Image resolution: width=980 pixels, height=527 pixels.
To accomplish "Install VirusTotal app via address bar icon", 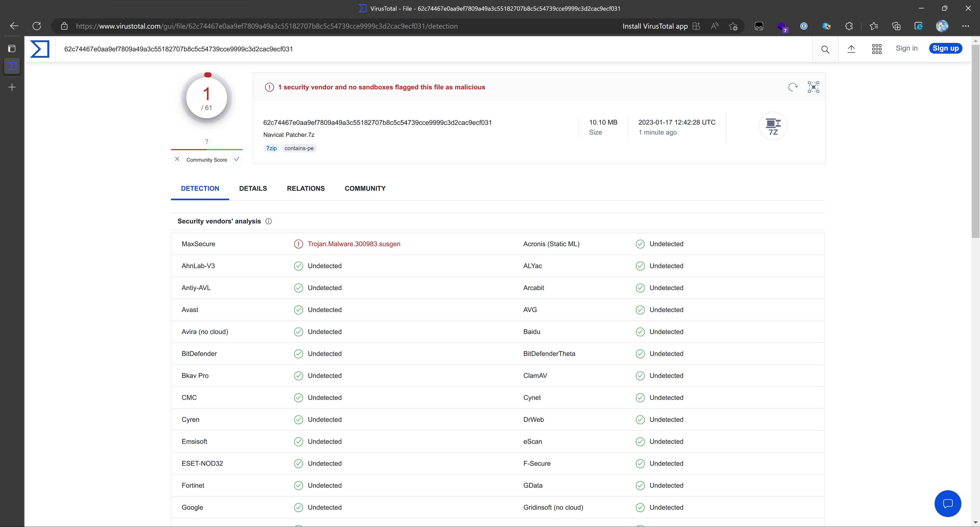I will tap(696, 26).
